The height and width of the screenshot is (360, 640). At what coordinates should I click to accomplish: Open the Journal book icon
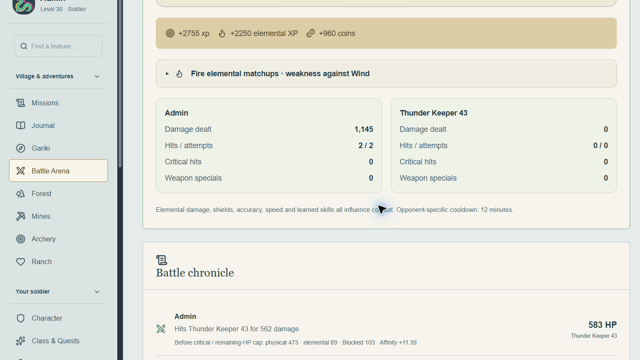point(20,126)
